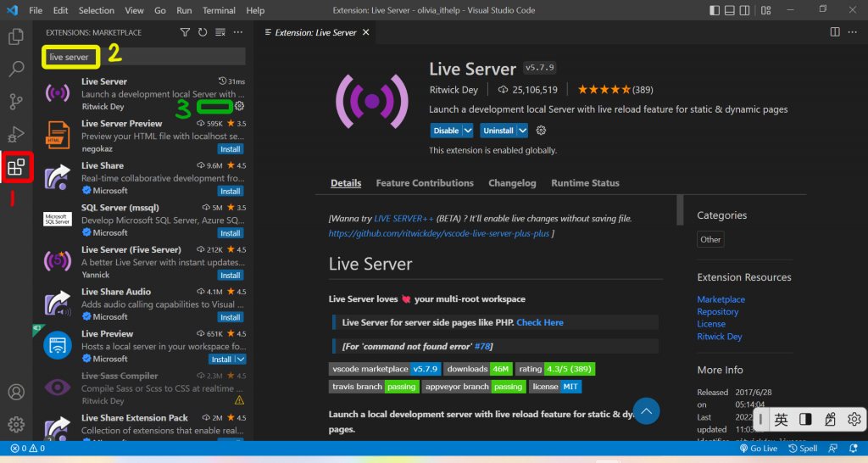Image resolution: width=868 pixels, height=463 pixels.
Task: Toggle the bottom panel visibility
Action: pos(730,10)
